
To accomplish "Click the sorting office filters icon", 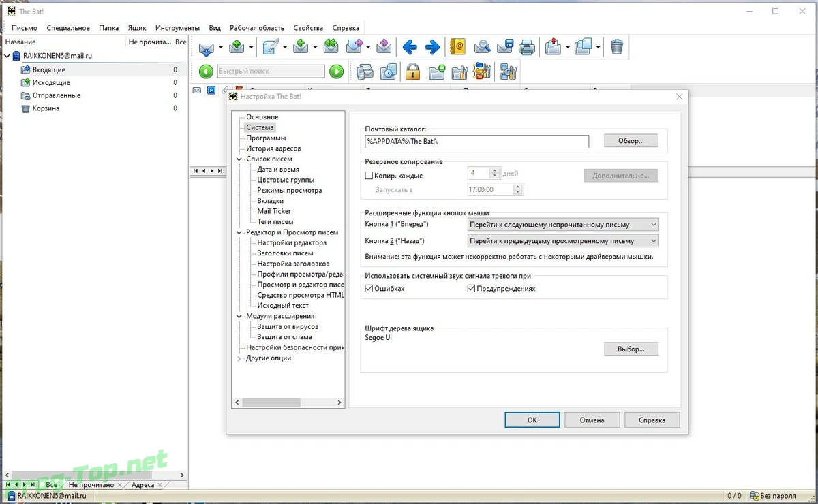I will click(482, 71).
